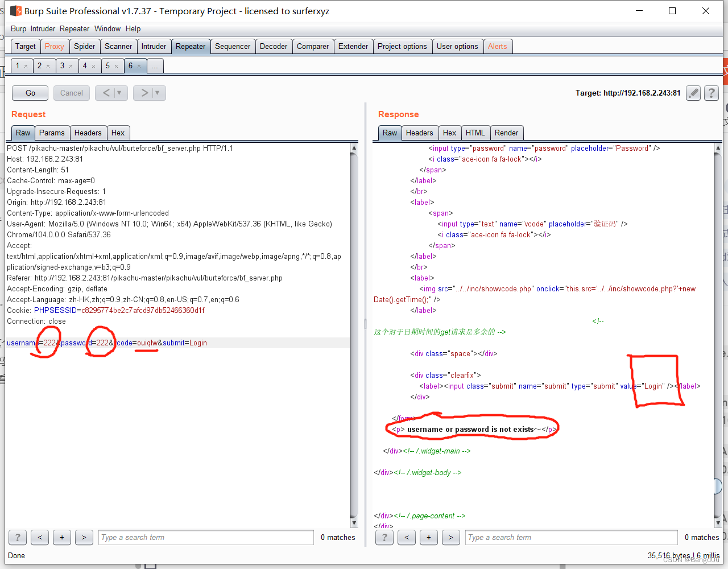Switch response view to Headers tab
The height and width of the screenshot is (569, 728).
(419, 133)
